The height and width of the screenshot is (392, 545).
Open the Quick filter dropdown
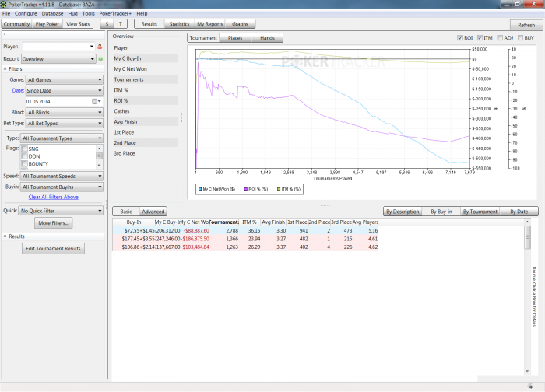coord(62,210)
